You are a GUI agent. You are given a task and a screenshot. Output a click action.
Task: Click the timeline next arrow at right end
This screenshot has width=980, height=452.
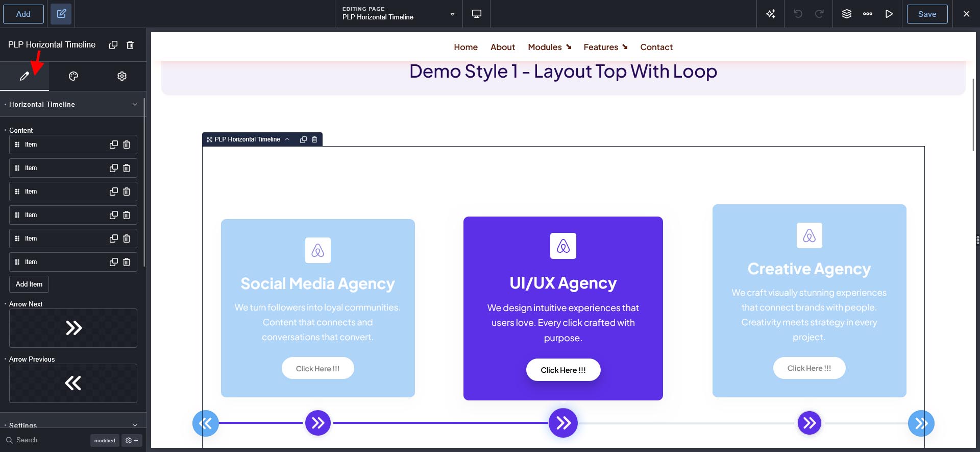point(921,423)
